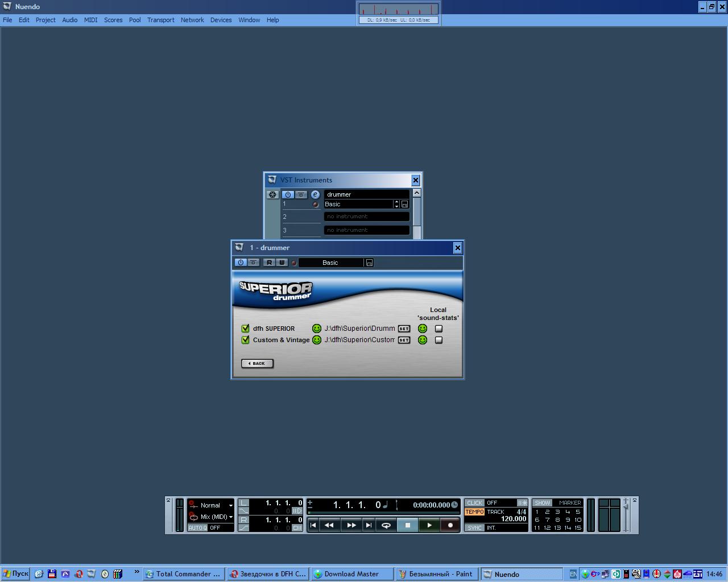Image resolution: width=728 pixels, height=582 pixels.
Task: Click the transport position slider under the time display
Action: pos(383,513)
